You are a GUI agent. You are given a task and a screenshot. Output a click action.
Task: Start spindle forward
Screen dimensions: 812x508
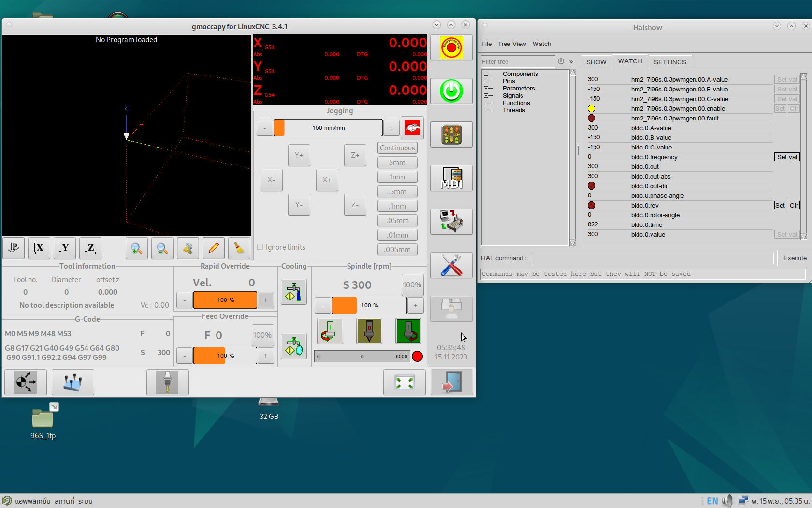[408, 331]
